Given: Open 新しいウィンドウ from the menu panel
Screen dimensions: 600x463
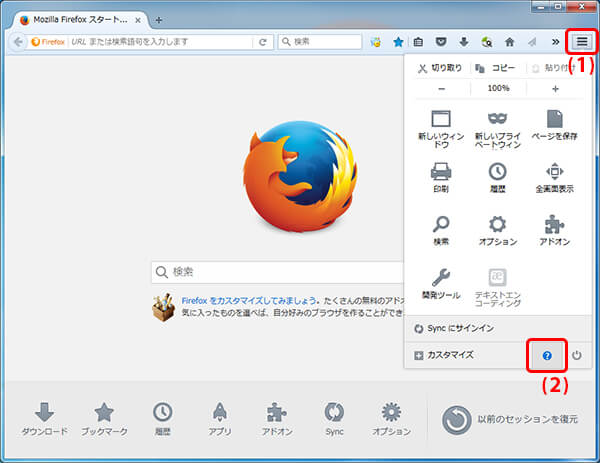Looking at the screenshot, I should pos(441,129).
